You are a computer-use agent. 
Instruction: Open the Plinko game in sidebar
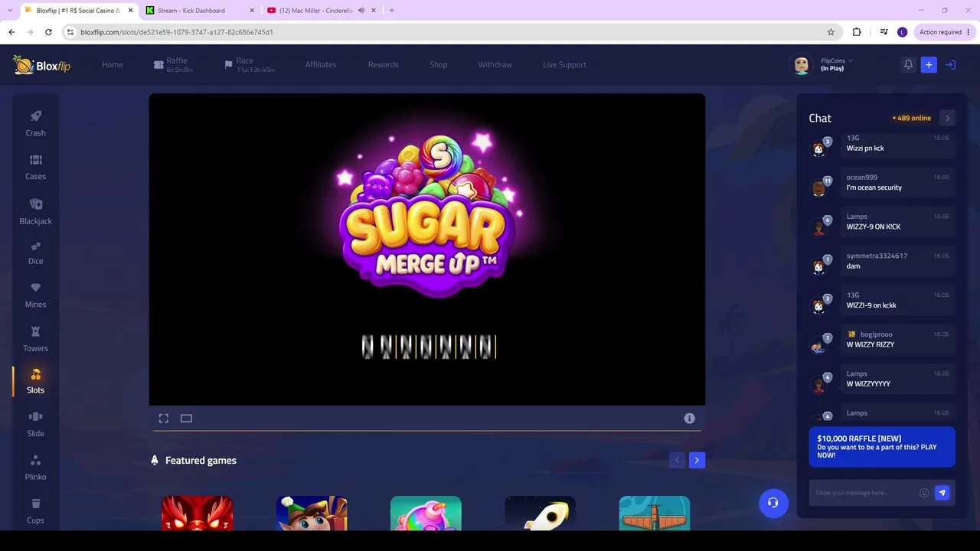pyautogui.click(x=35, y=468)
